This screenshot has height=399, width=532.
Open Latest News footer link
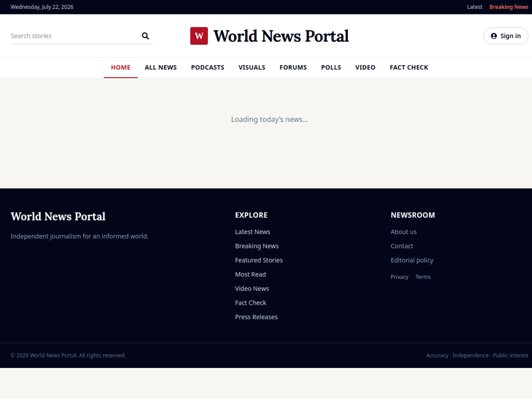pyautogui.click(x=253, y=232)
